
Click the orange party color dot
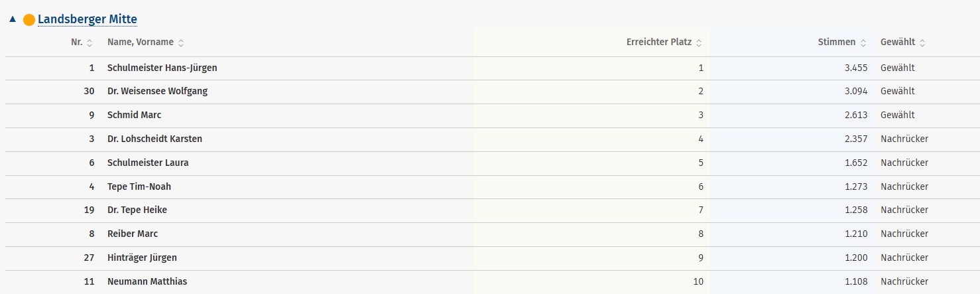[29, 20]
